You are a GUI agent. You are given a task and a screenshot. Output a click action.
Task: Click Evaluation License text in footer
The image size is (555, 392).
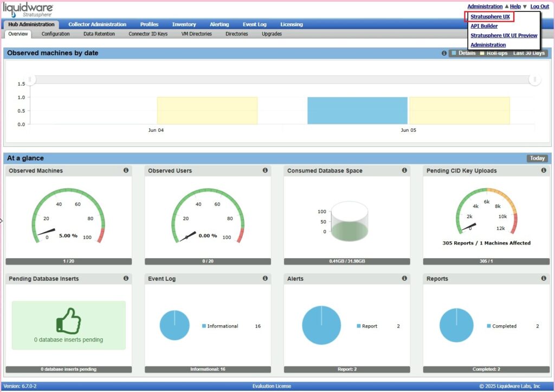(x=272, y=387)
